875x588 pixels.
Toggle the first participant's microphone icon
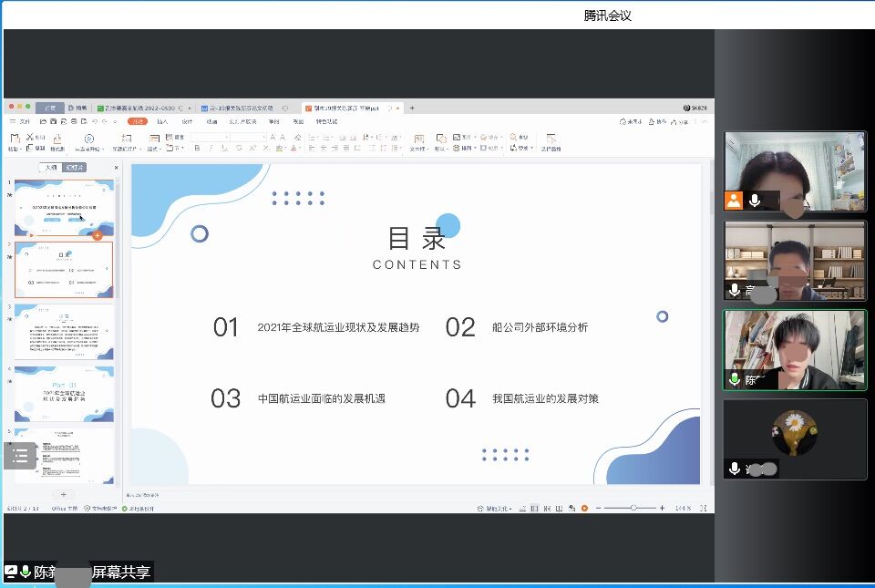755,201
